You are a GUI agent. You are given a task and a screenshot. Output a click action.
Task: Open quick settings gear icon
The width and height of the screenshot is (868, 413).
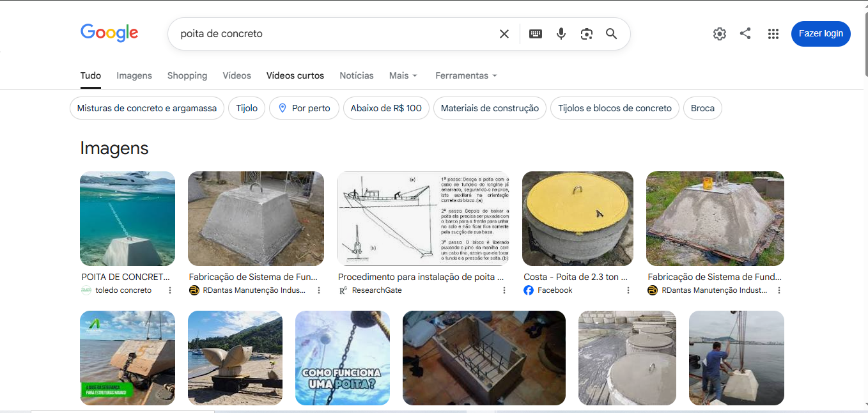(x=720, y=34)
